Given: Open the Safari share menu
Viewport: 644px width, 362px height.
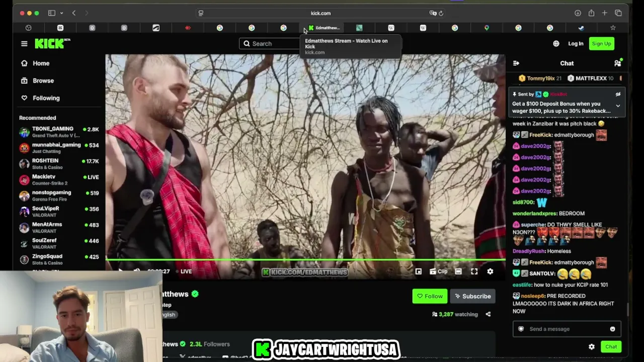Looking at the screenshot, I should tap(591, 13).
